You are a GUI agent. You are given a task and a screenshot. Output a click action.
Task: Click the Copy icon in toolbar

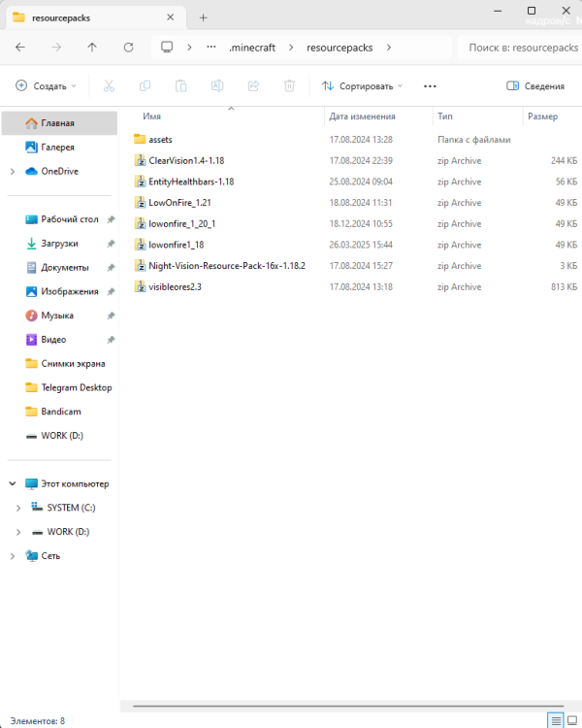point(145,85)
